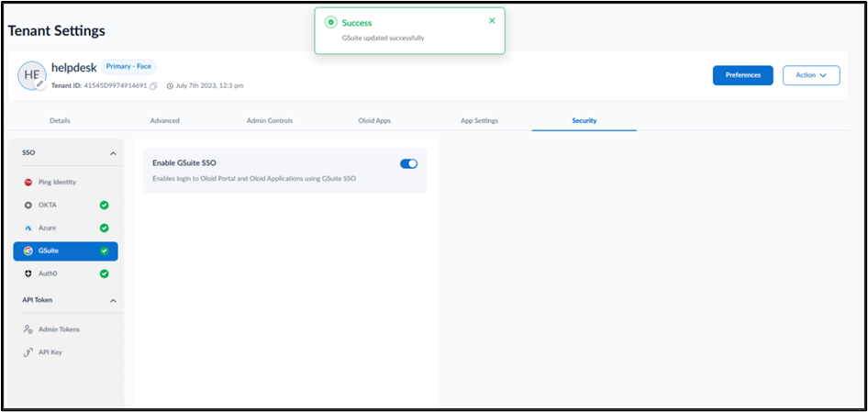Image resolution: width=868 pixels, height=412 pixels.
Task: Click OKTA's green enabled checkmark
Action: point(104,205)
